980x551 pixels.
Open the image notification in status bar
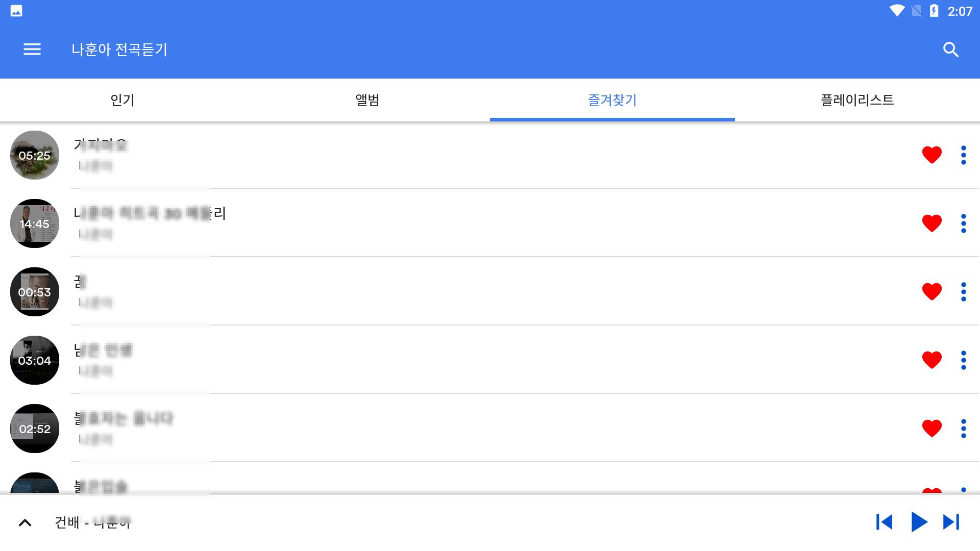click(16, 11)
